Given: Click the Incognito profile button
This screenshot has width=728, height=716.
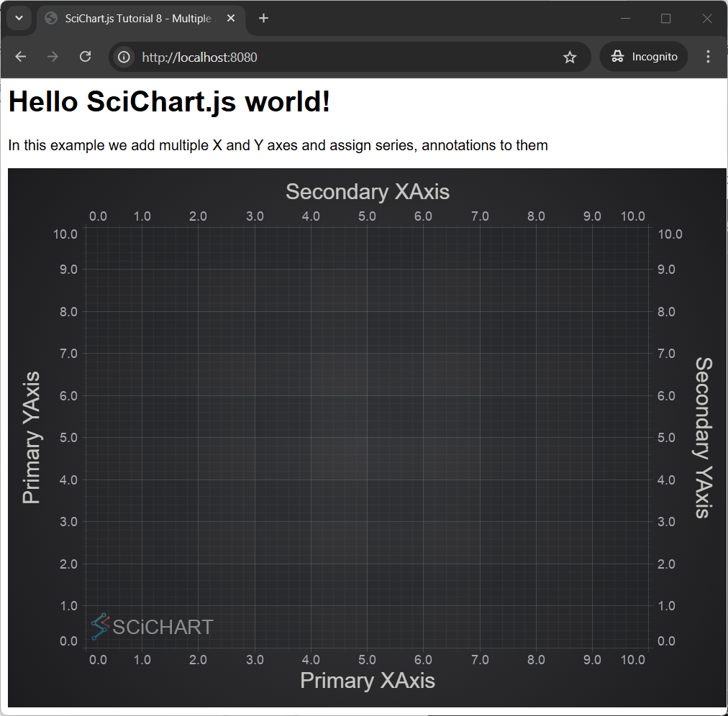Looking at the screenshot, I should click(644, 57).
